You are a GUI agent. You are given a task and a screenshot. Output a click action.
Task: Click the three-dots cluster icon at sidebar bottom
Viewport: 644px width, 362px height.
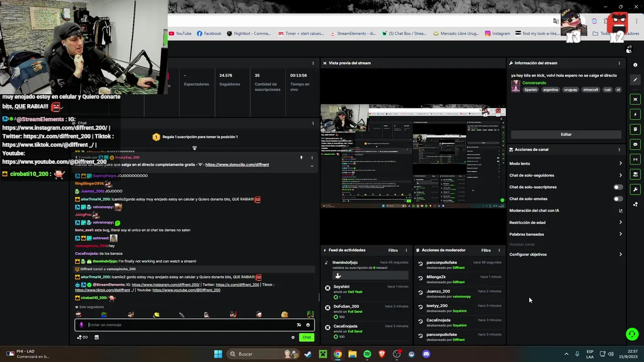click(x=635, y=204)
